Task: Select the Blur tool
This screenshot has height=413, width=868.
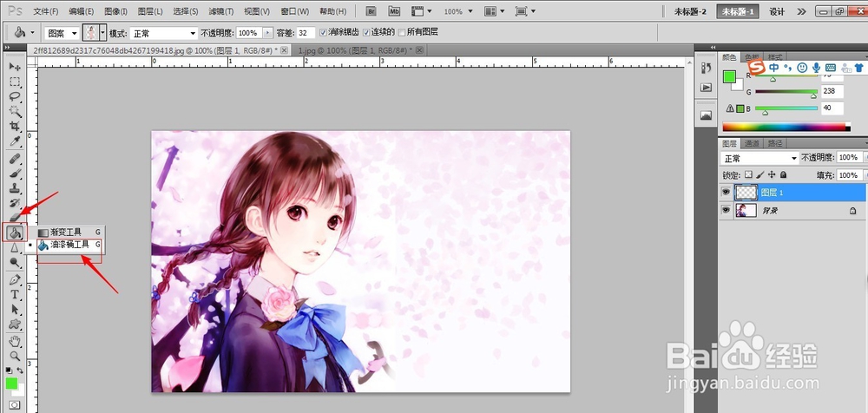Action: pyautogui.click(x=15, y=248)
